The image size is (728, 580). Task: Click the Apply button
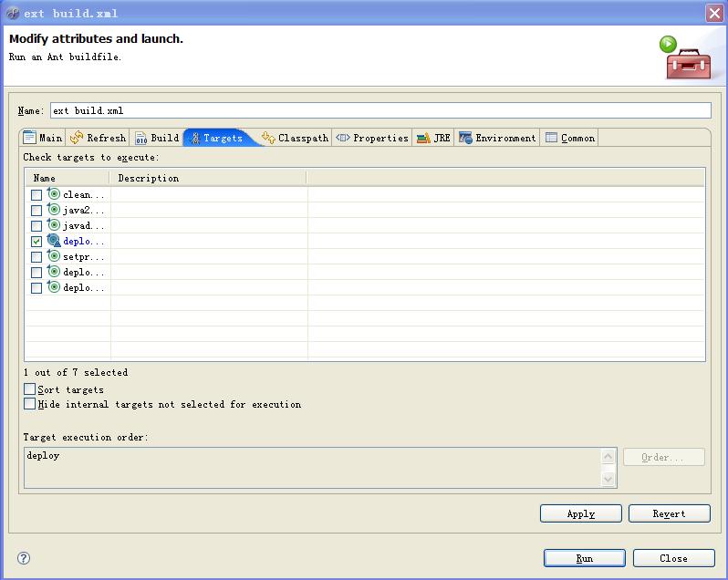581,513
